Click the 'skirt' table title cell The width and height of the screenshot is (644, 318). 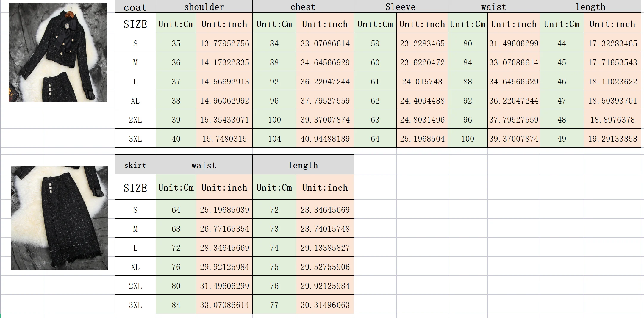pos(135,165)
